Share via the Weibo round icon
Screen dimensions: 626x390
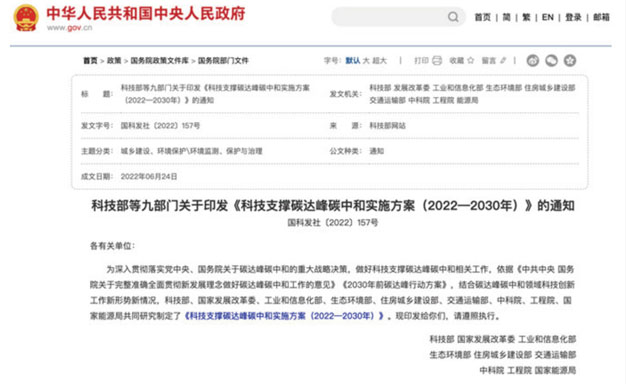(x=533, y=61)
